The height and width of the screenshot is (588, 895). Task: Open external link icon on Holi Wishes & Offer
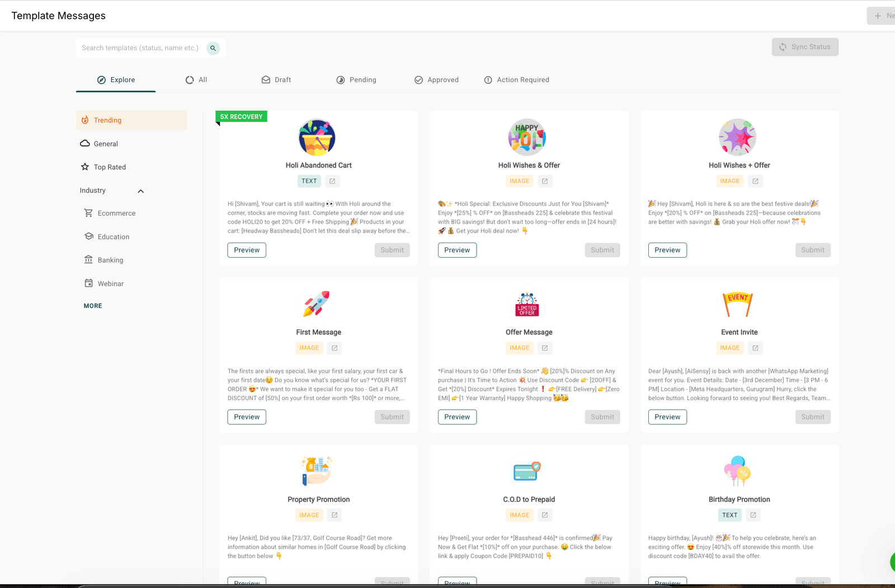(545, 181)
